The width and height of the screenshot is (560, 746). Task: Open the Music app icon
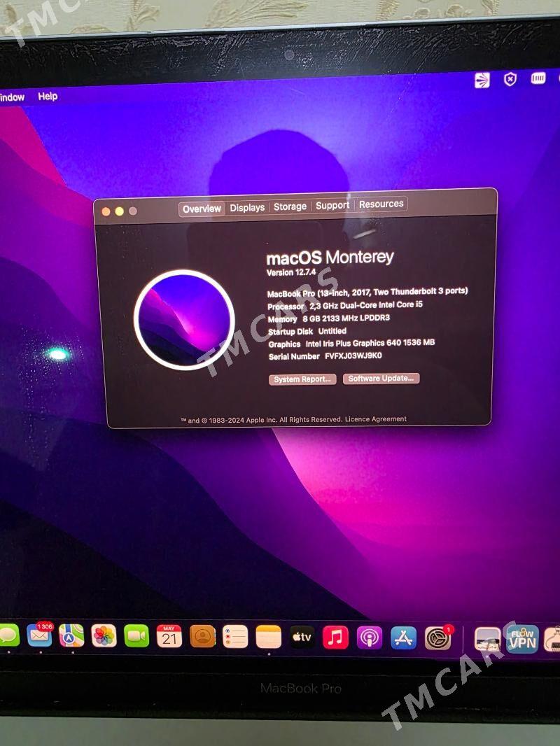336,638
